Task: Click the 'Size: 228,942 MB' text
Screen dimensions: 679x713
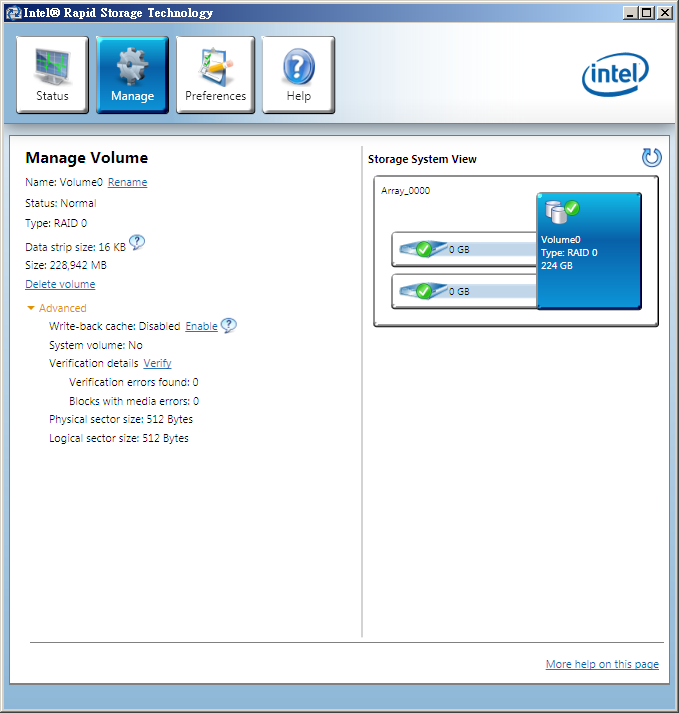Action: pos(66,265)
